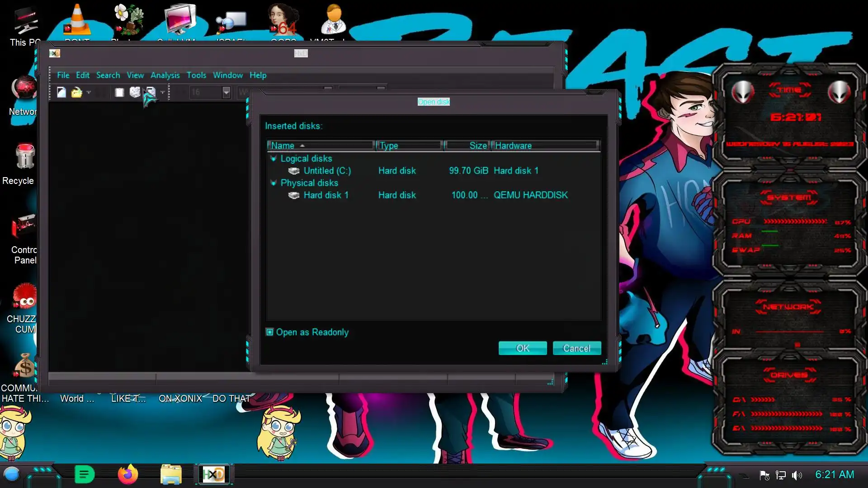This screenshot has height=488, width=868.
Task: Select the Hard disk 1 drive icon
Action: tap(294, 195)
